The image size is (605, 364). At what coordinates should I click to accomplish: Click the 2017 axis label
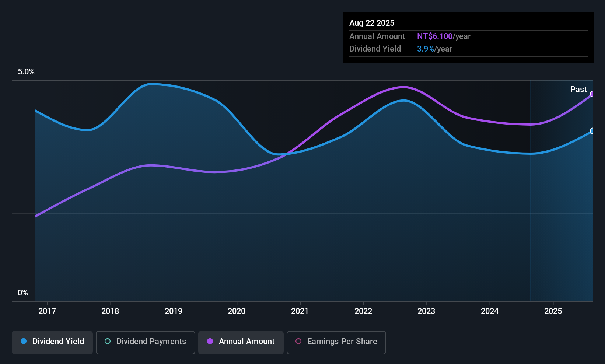[47, 311]
